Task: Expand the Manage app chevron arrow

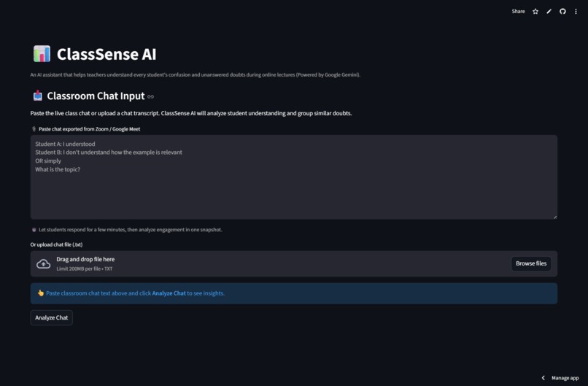Action: coord(543,378)
